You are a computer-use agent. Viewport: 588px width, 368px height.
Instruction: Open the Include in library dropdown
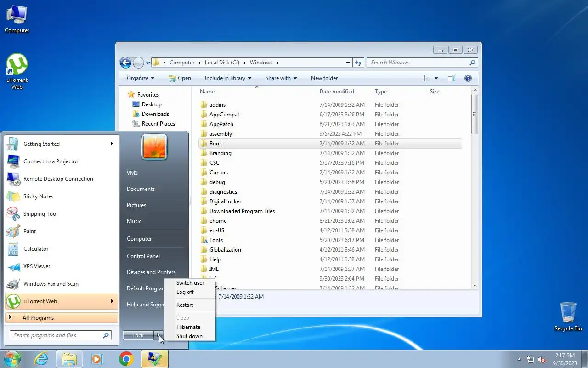click(228, 78)
